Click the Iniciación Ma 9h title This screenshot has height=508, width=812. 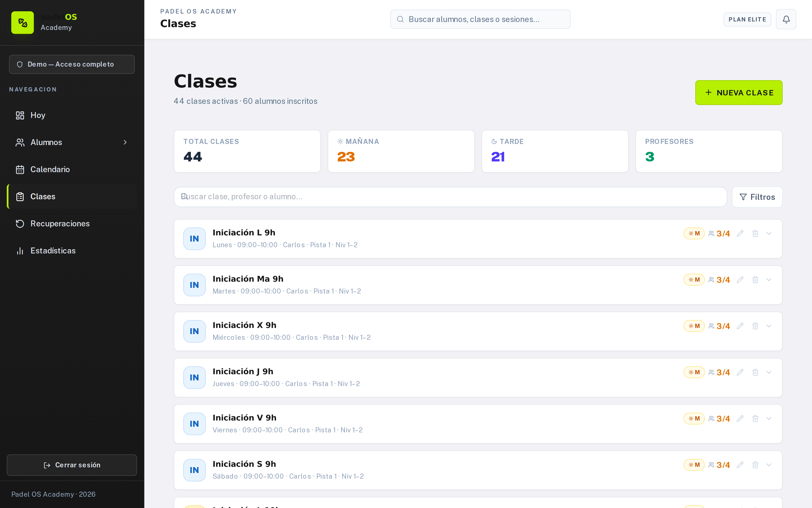(x=248, y=279)
